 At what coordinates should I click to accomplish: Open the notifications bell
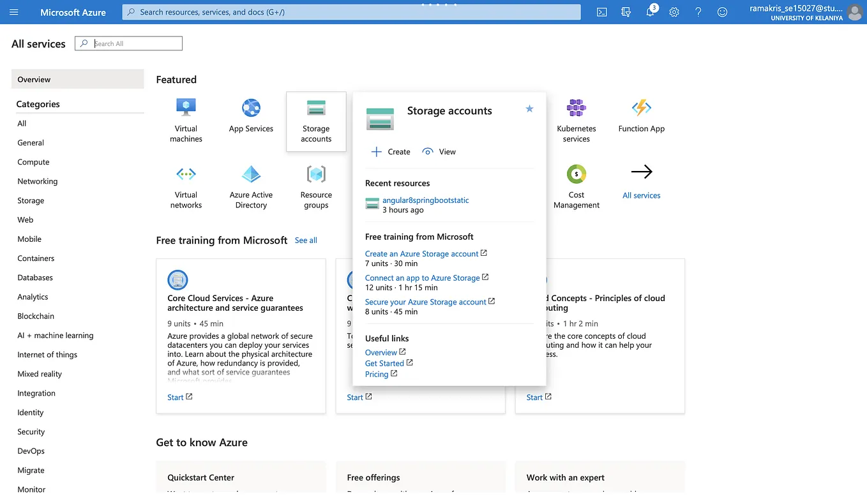click(650, 11)
